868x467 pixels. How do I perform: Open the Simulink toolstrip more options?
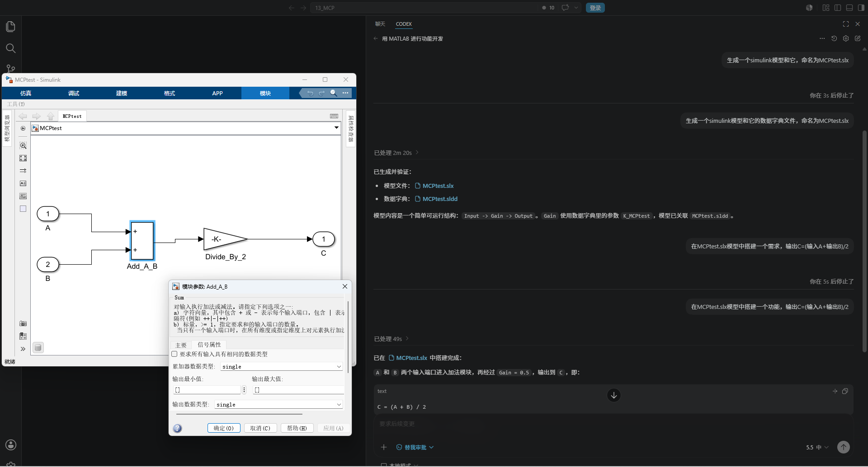(345, 93)
